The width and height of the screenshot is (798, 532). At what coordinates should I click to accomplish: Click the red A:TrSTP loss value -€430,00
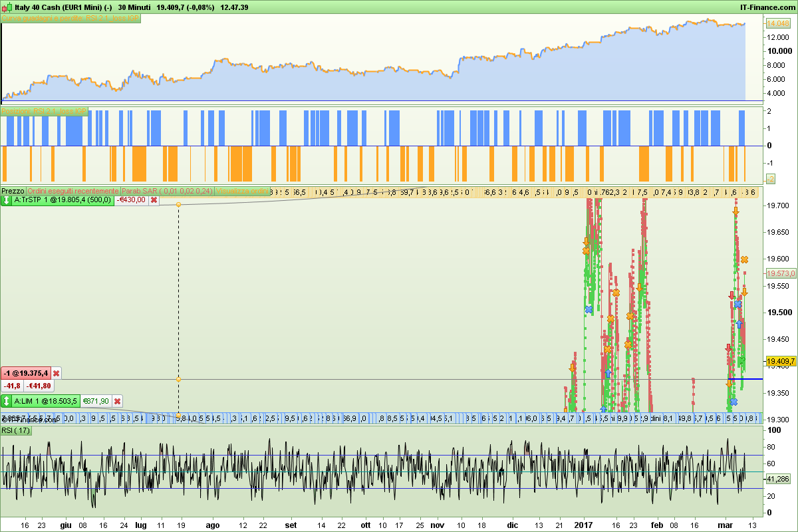tap(131, 199)
